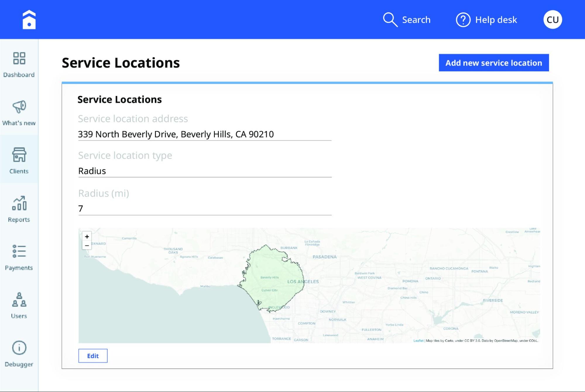
Task: Click the Beverly Hills map label
Action: (270, 277)
